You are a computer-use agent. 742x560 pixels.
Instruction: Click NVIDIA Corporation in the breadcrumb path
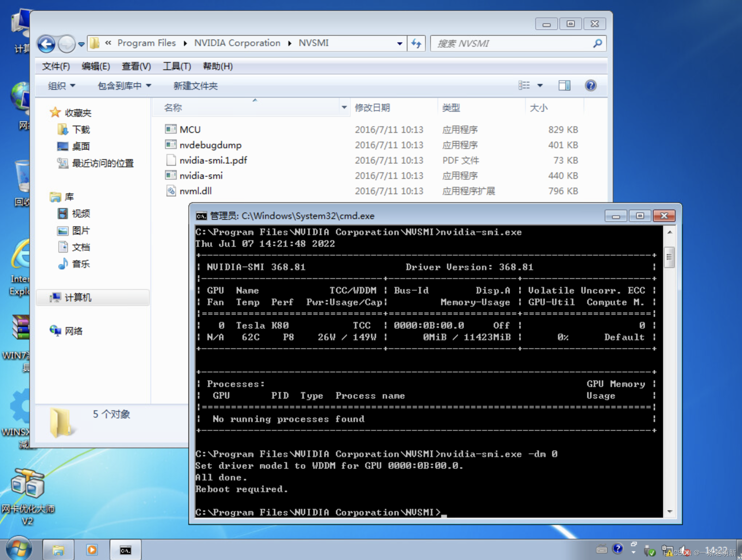coord(237,43)
